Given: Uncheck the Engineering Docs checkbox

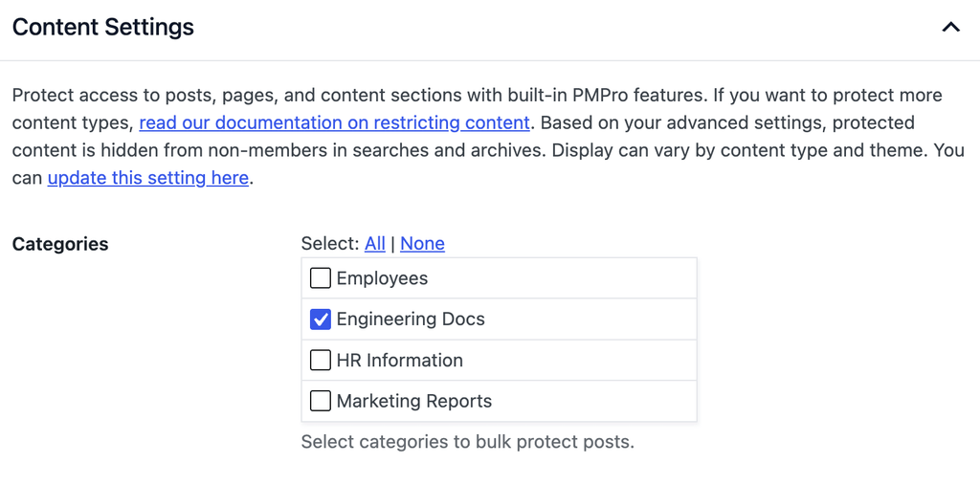Looking at the screenshot, I should pyautogui.click(x=320, y=320).
